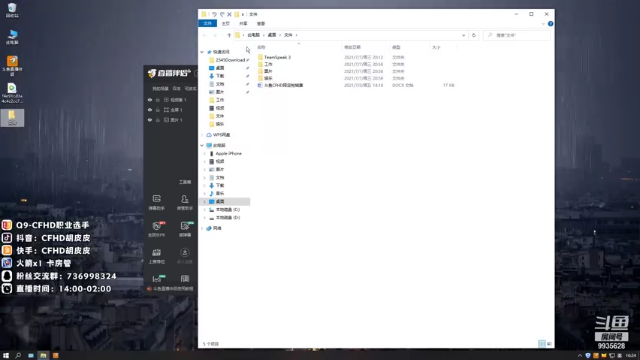Expand the Apple iPhone tree node

point(205,153)
